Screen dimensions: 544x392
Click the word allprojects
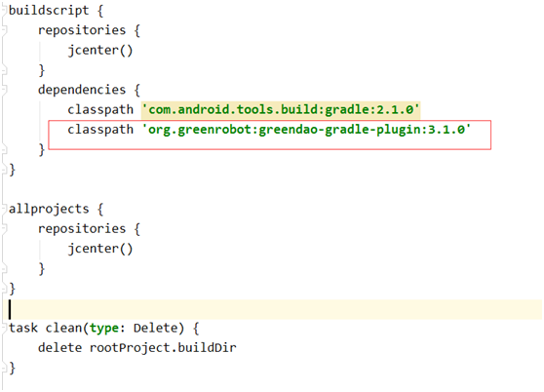tap(49, 209)
